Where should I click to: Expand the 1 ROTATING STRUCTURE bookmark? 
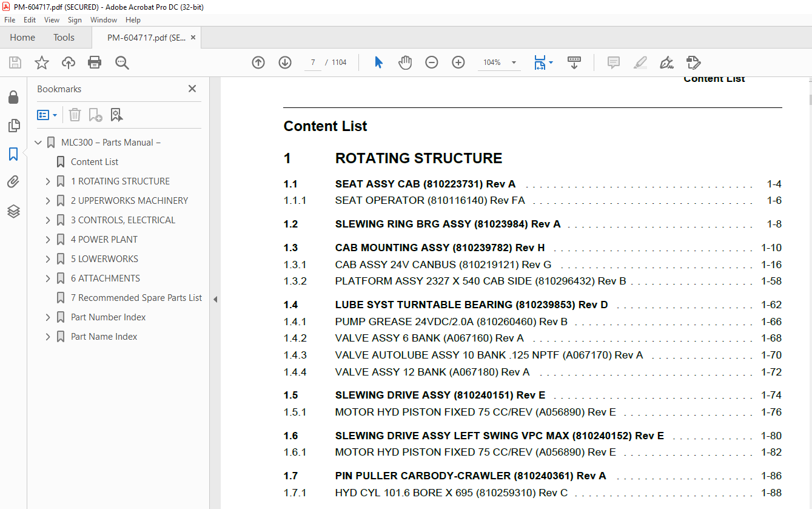[48, 181]
